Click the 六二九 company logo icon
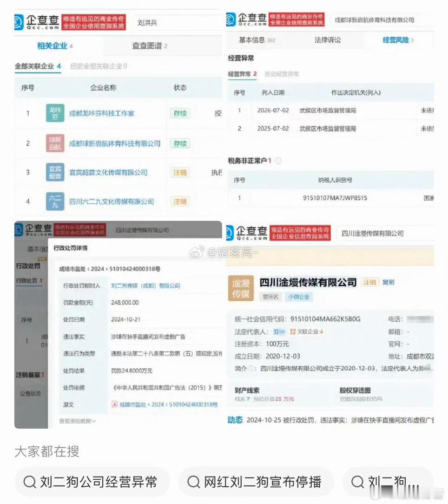Viewport: 448px width, 504px height. coord(55,201)
